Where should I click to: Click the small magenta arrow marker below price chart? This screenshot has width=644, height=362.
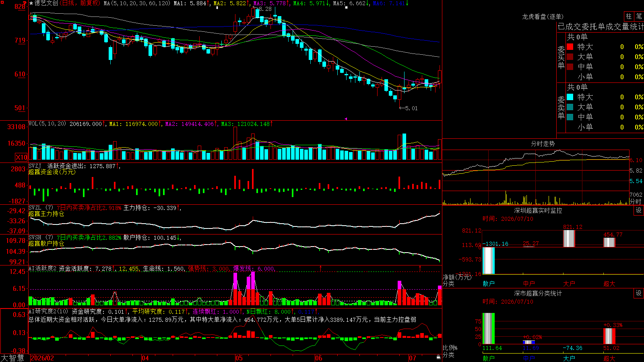(346, 119)
